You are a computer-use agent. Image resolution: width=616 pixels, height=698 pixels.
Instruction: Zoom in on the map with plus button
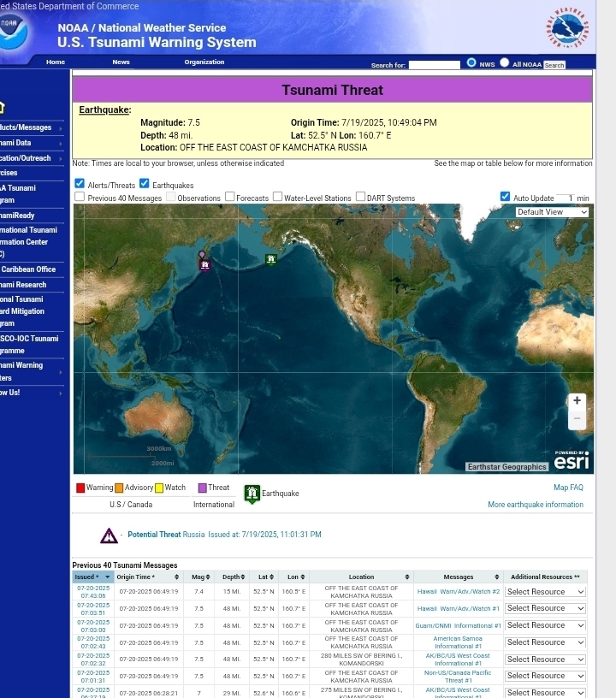(x=577, y=400)
